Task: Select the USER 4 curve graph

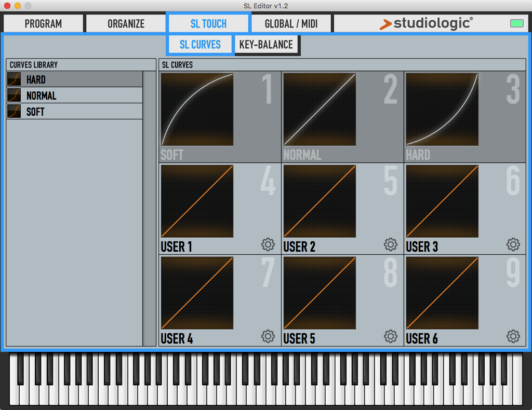Action: [197, 293]
